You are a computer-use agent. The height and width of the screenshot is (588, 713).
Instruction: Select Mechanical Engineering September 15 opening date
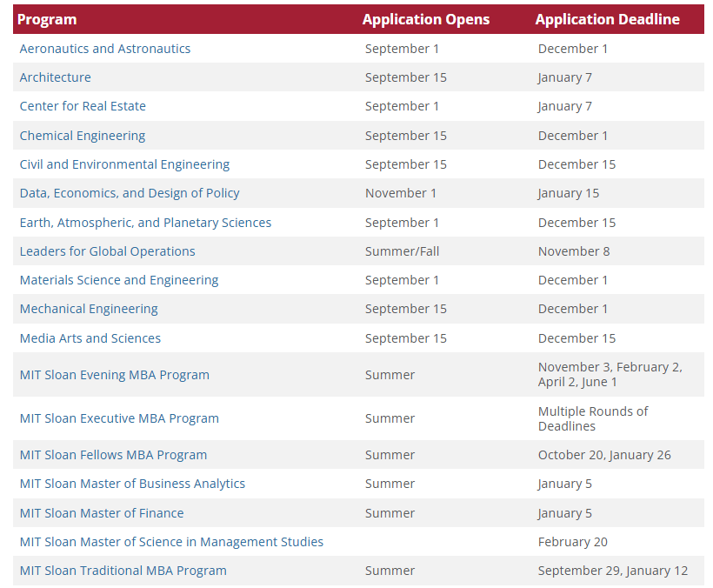click(x=405, y=308)
